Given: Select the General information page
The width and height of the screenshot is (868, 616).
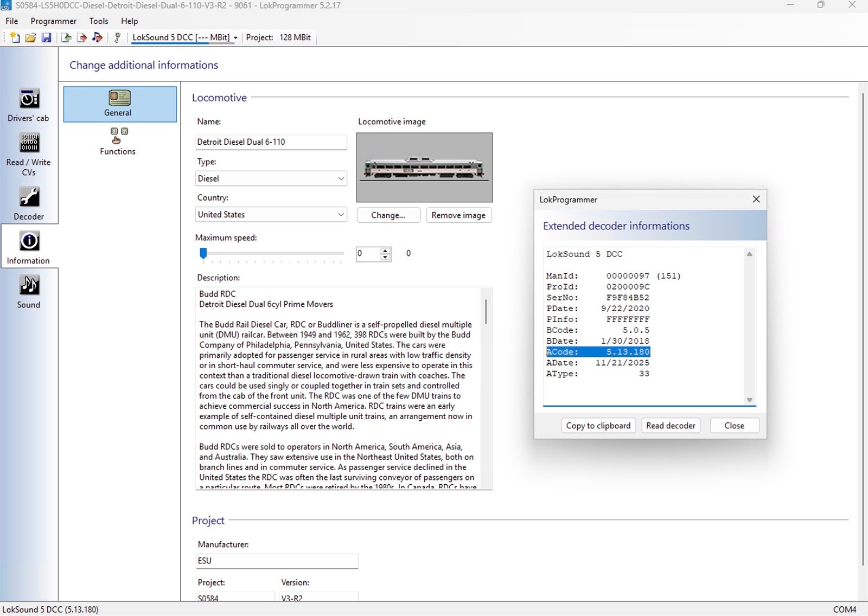Looking at the screenshot, I should tap(120, 104).
